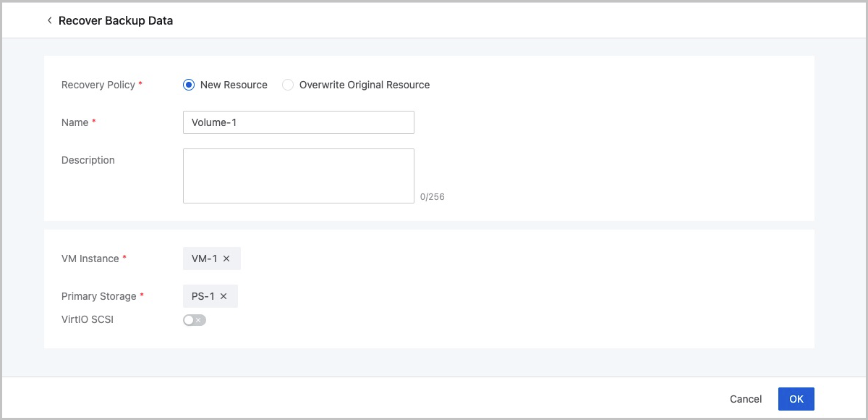Click the Recover Backup Data title

pos(116,20)
